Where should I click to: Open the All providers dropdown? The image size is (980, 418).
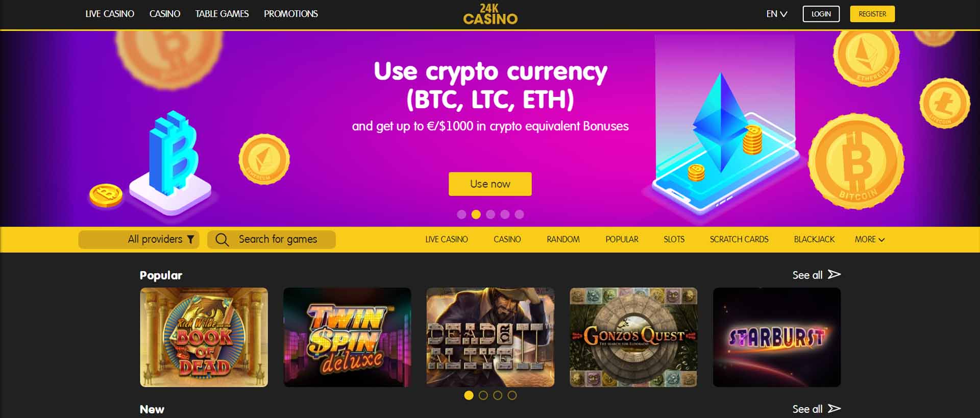click(x=139, y=239)
